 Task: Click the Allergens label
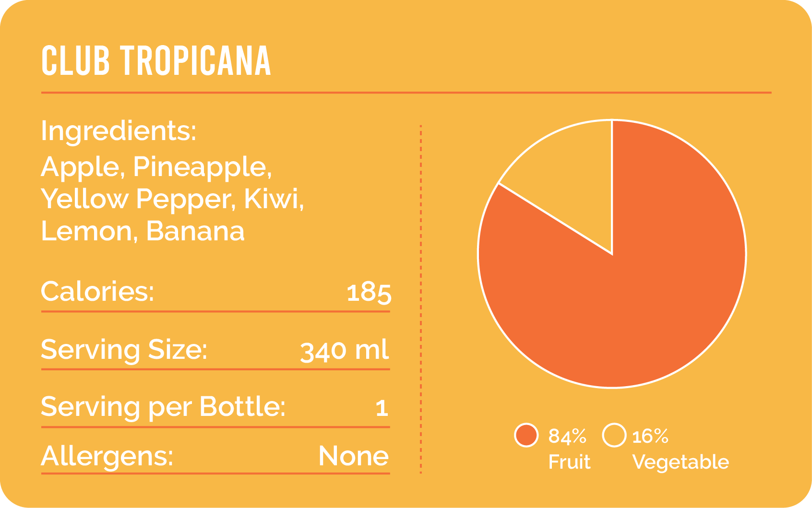coord(107,456)
